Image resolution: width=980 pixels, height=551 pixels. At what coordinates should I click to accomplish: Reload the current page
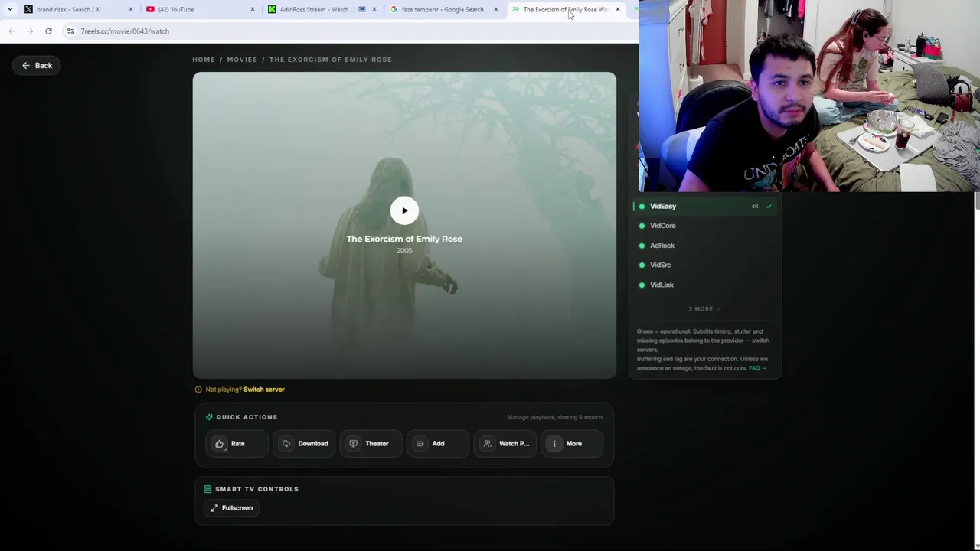pos(48,31)
